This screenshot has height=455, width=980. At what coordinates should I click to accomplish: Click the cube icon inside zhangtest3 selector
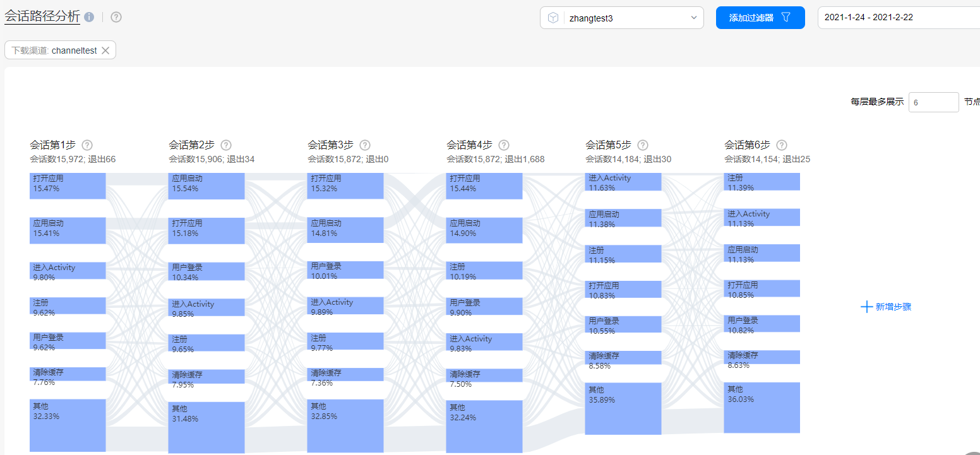[554, 17]
